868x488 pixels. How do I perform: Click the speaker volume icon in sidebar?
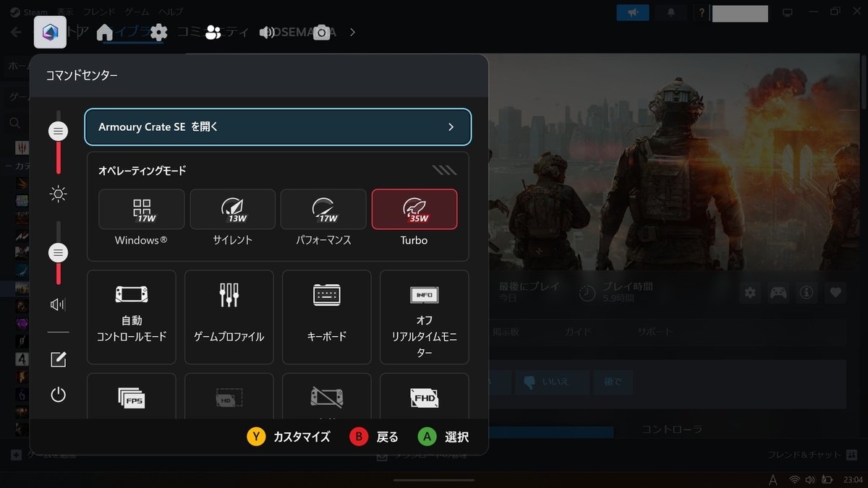click(x=59, y=304)
